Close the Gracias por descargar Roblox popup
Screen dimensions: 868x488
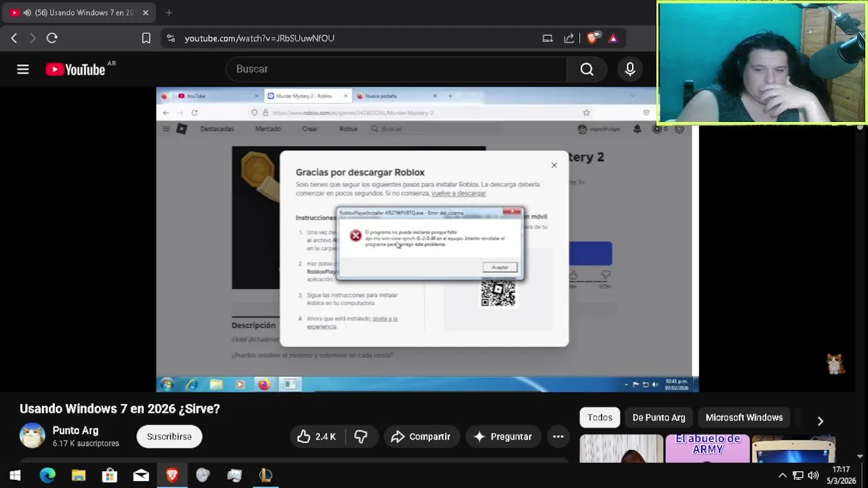(554, 165)
